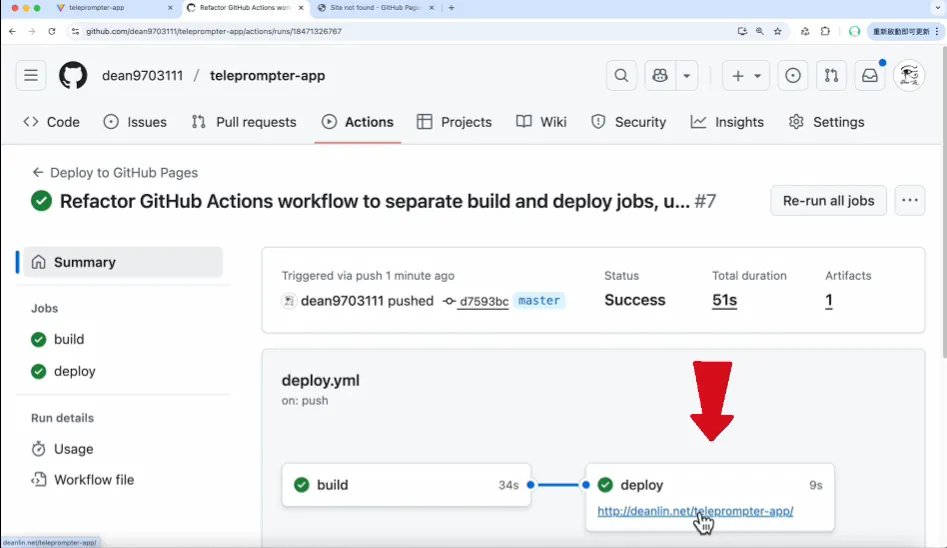Open the browser zoom magnifier icon
The width and height of the screenshot is (947, 548).
760,31
